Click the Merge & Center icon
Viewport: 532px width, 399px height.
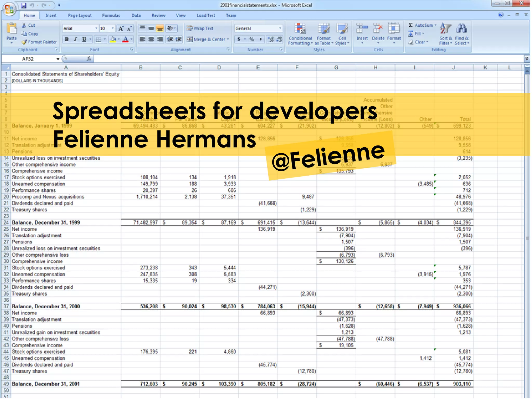coord(190,39)
